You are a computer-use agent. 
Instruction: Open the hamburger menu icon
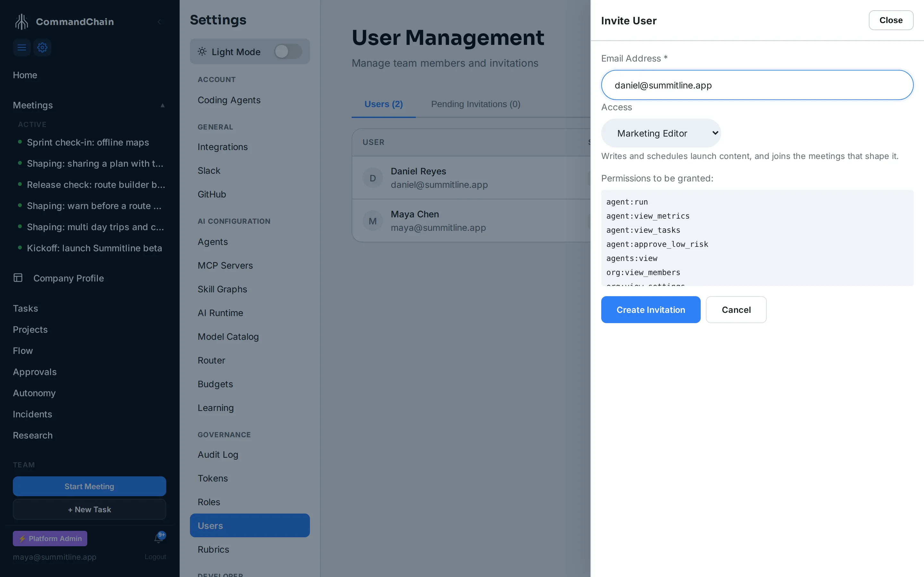tap(22, 47)
